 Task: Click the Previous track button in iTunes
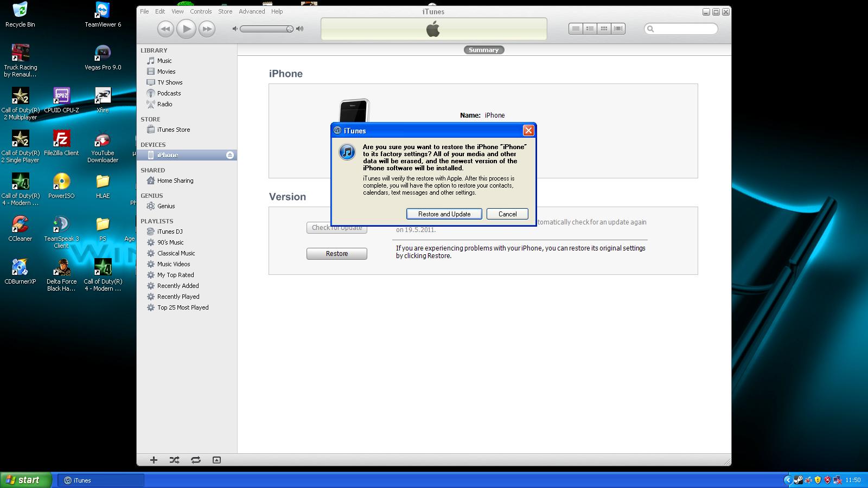165,29
